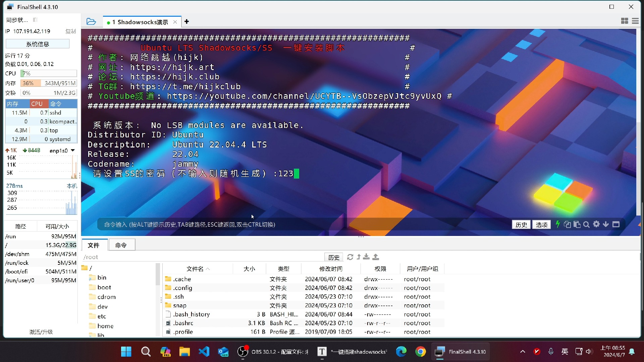Viewport: 644px width, 362px height.
Task: Select the home folder in tree
Action: pyautogui.click(x=101, y=326)
